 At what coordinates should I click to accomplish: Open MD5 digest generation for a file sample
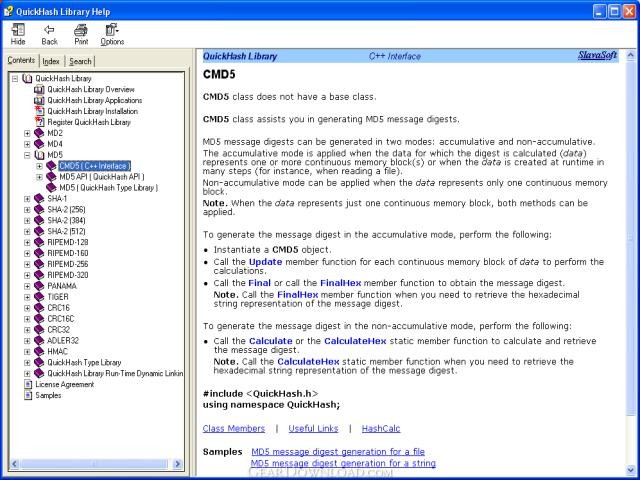(338, 452)
